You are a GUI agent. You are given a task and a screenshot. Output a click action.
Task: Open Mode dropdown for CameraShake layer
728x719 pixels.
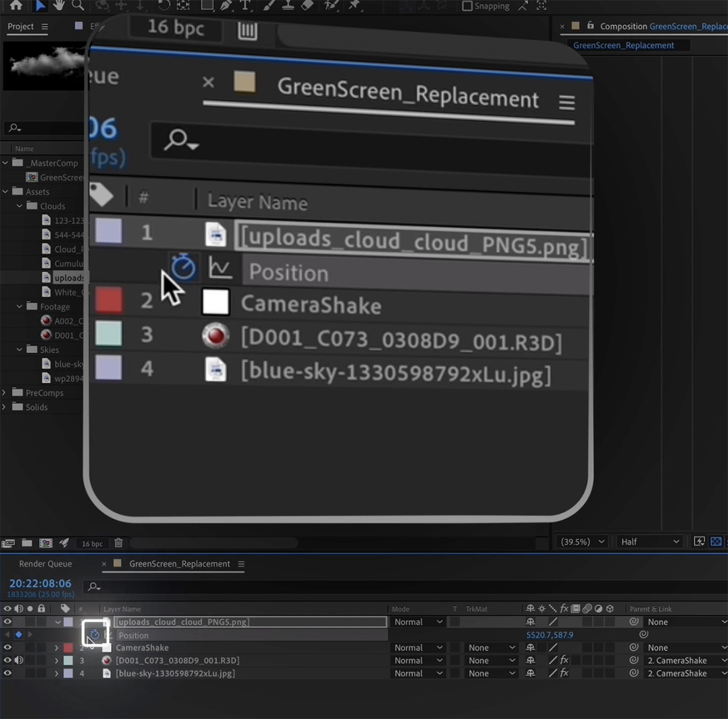(x=418, y=647)
